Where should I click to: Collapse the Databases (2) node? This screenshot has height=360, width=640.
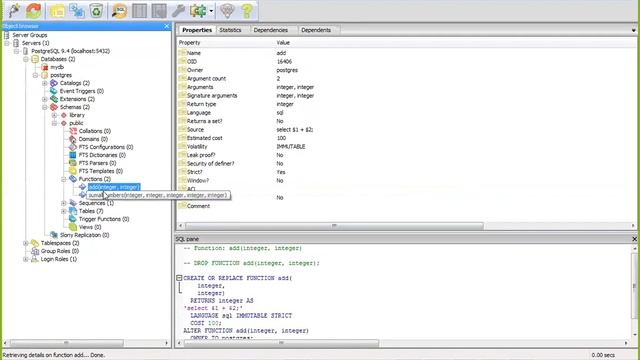tap(26, 59)
